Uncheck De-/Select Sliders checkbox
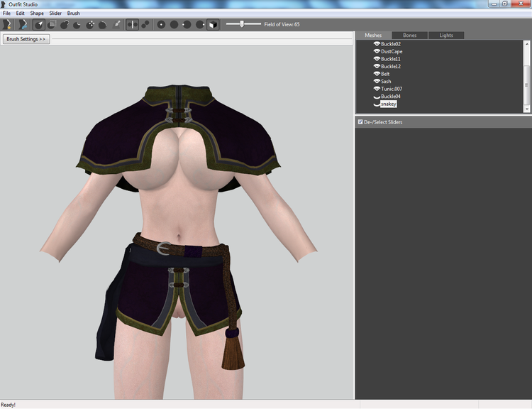The image size is (532, 409). [360, 121]
